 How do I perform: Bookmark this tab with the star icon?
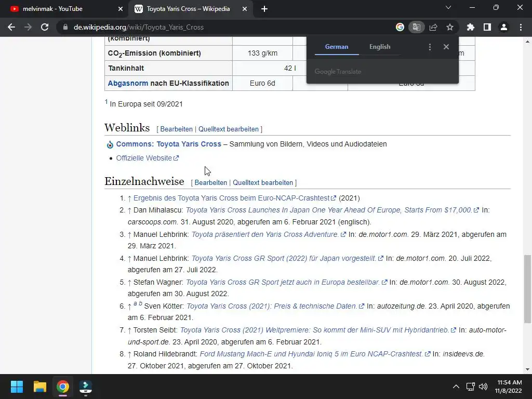pyautogui.click(x=449, y=27)
